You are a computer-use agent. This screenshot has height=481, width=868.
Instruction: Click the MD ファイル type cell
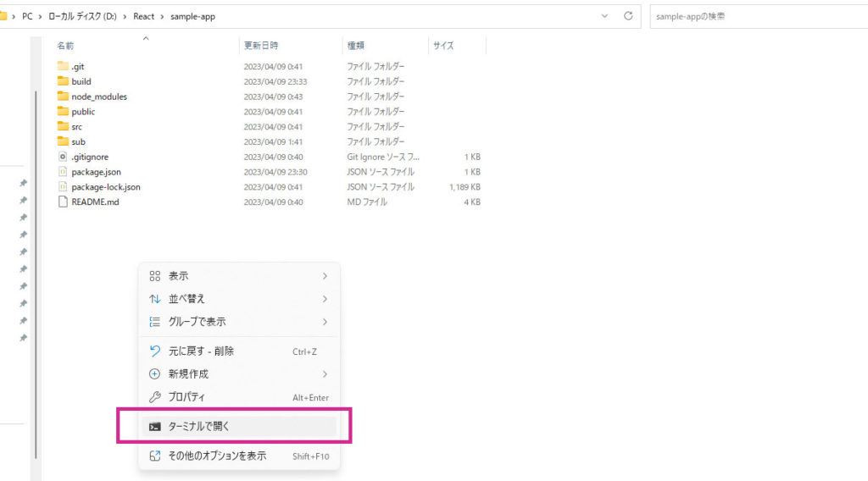(x=367, y=202)
